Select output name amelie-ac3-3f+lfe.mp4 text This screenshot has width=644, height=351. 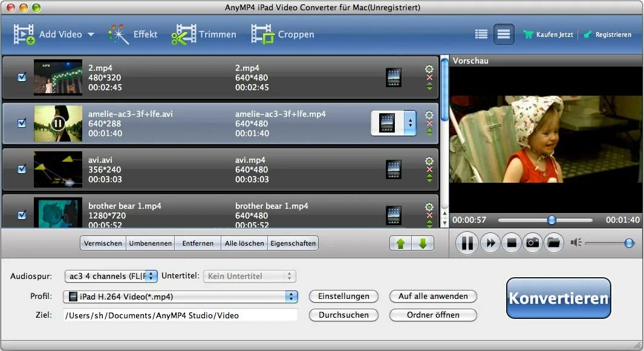(x=281, y=114)
